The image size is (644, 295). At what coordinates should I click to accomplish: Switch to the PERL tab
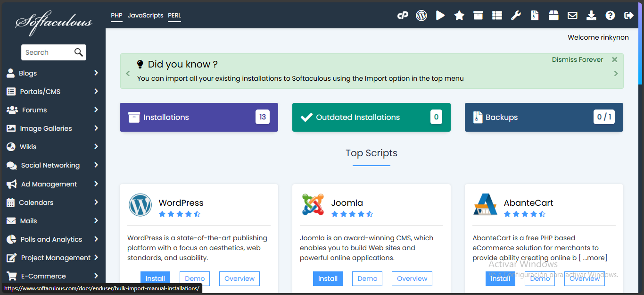pos(174,16)
